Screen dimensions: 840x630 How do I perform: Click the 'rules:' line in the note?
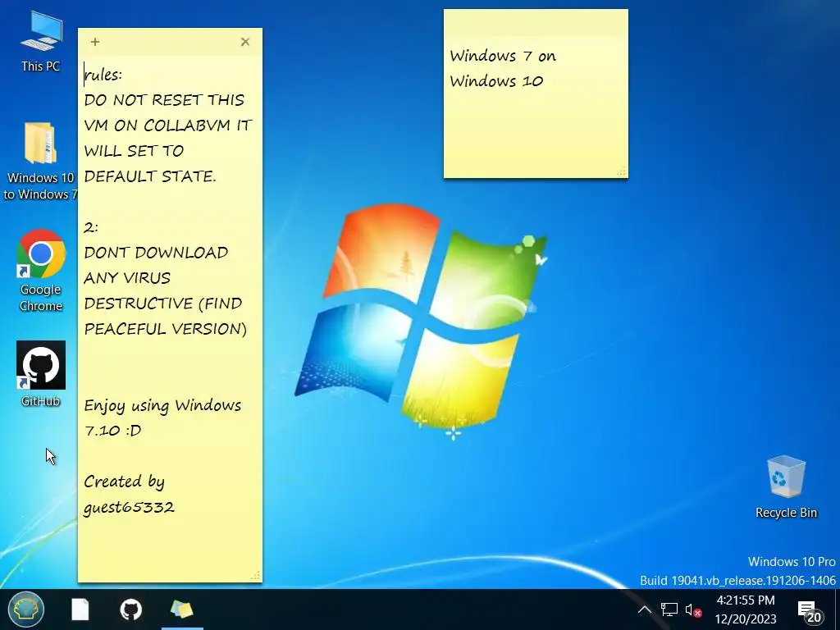(x=103, y=75)
